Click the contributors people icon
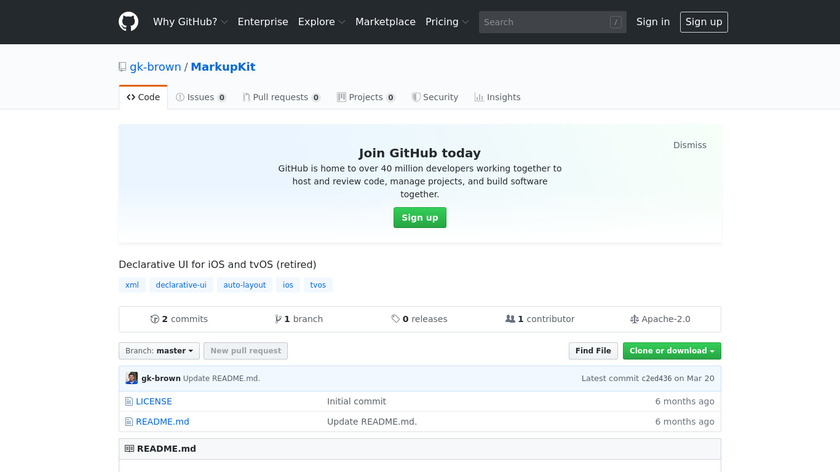This screenshot has width=840, height=472. tap(510, 319)
